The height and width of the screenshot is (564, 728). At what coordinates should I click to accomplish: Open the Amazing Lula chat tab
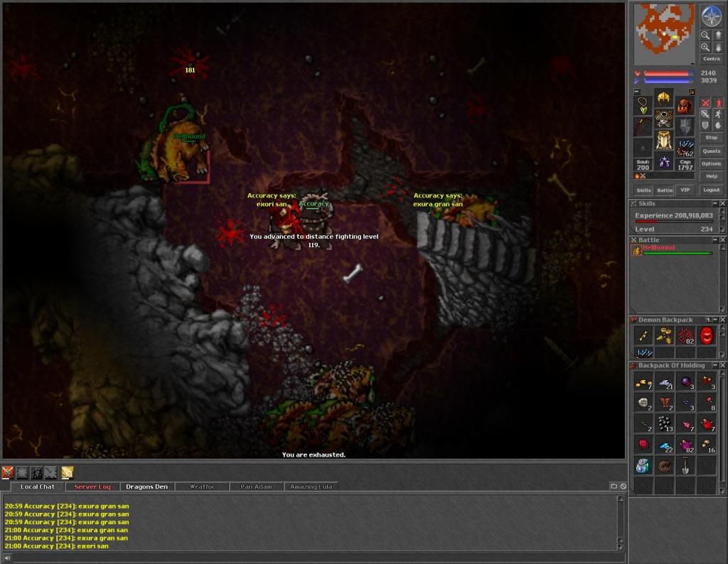311,487
